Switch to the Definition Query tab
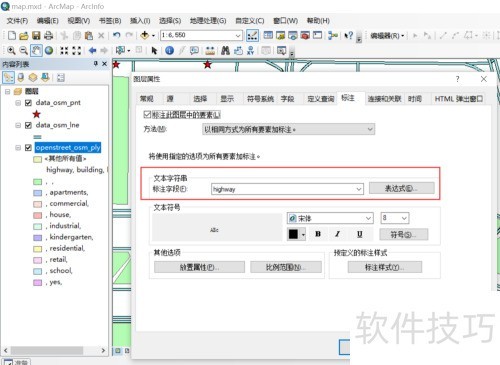500x365 pixels. [321, 99]
